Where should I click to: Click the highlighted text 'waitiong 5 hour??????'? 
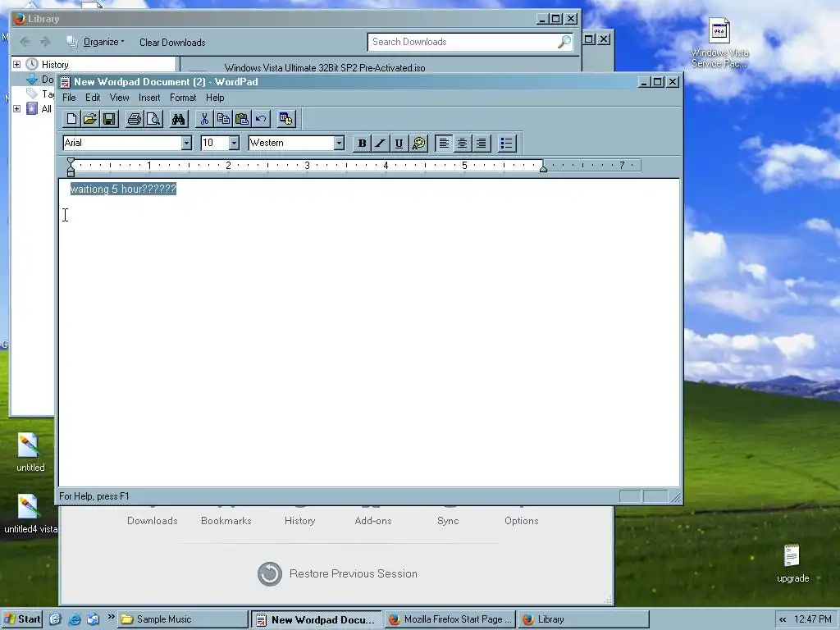(123, 189)
